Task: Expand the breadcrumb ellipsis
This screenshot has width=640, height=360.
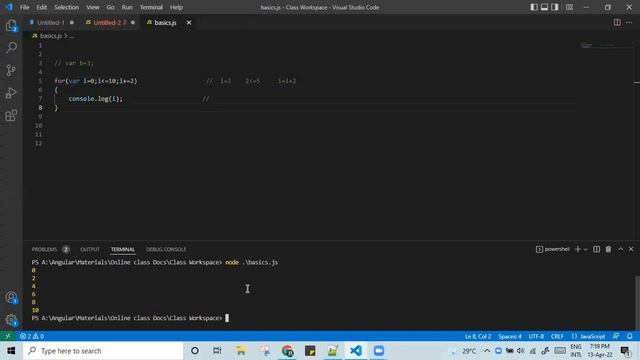Action: tap(72, 36)
